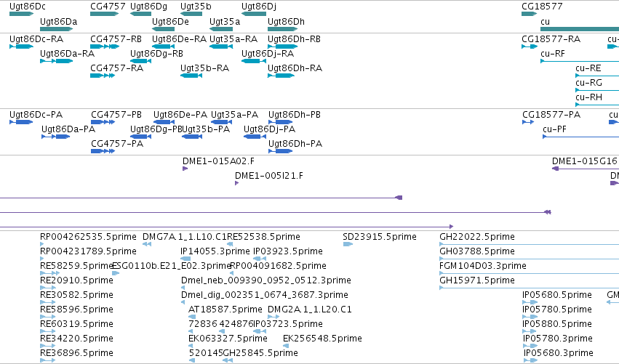
Task: Click transcript cu-RF
Action: 580,61
